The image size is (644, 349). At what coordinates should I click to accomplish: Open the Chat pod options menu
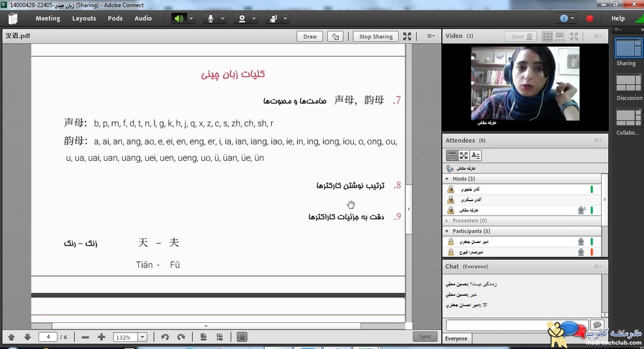point(598,266)
